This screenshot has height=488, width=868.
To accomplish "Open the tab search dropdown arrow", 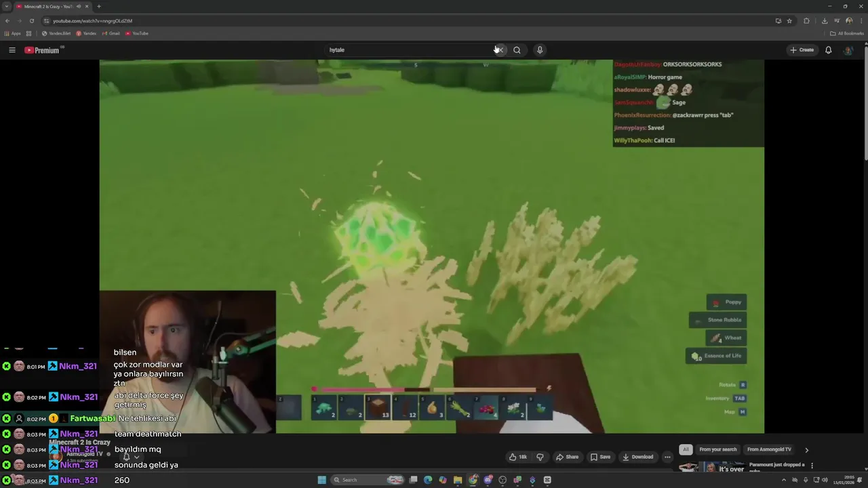I will pyautogui.click(x=6, y=6).
